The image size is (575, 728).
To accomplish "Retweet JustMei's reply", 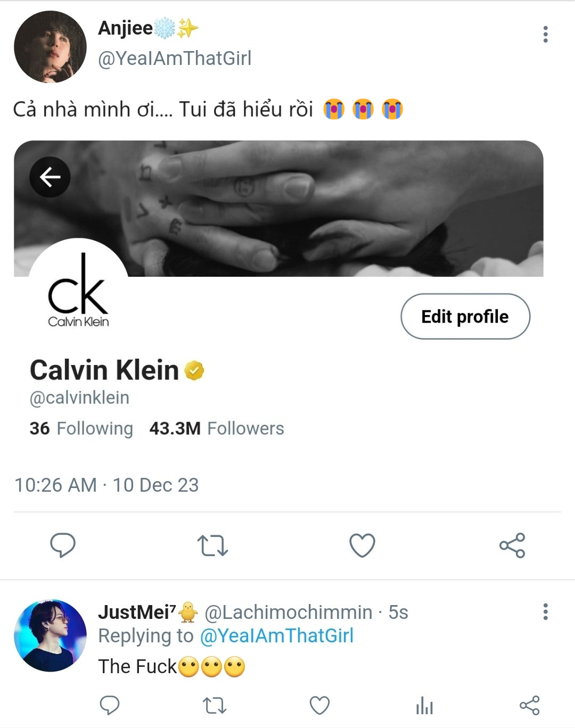I will pyautogui.click(x=215, y=706).
